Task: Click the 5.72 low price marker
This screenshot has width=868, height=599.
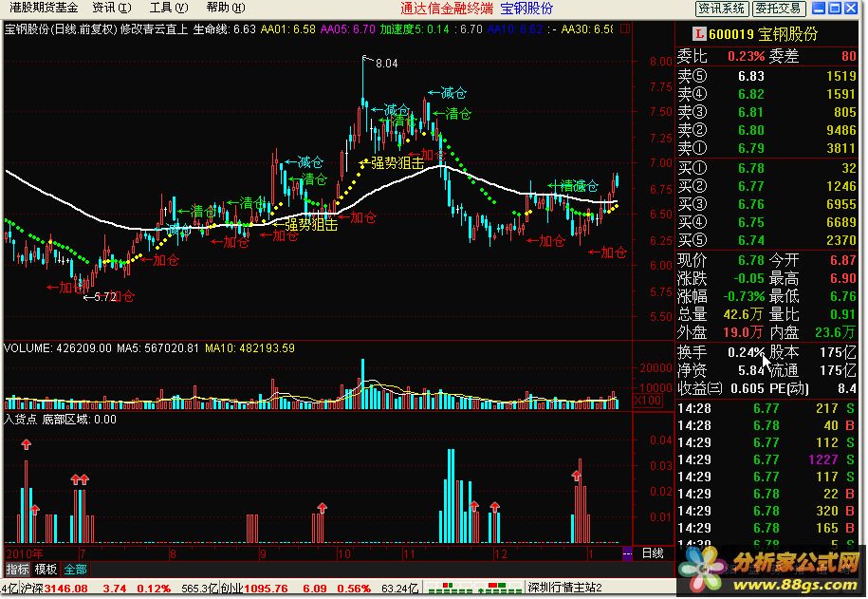Action: click(x=105, y=297)
